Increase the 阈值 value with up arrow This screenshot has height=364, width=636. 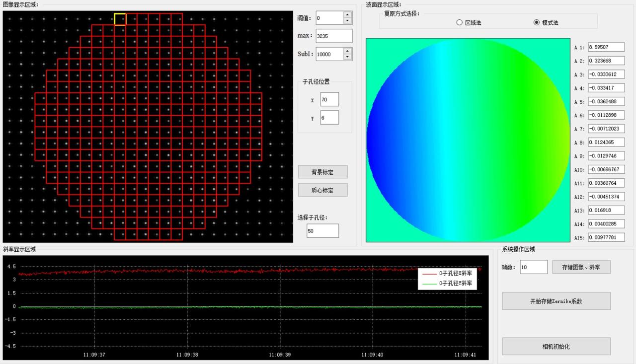pyautogui.click(x=347, y=15)
